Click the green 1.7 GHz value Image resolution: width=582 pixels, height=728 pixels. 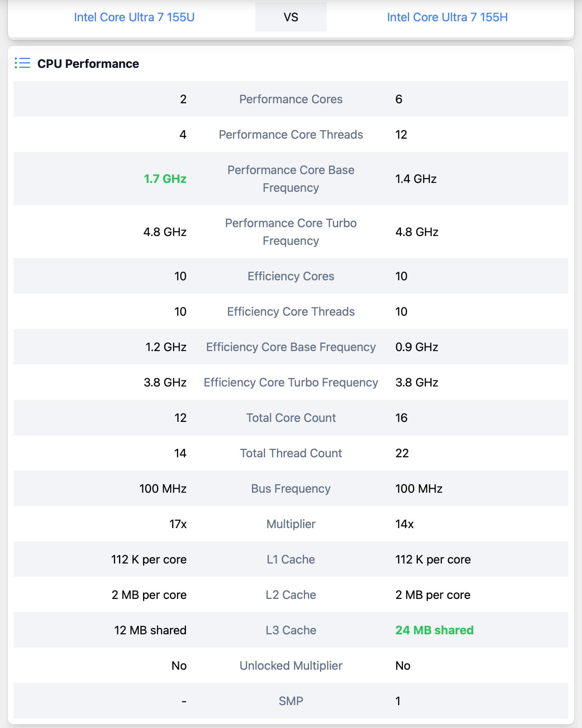(x=165, y=179)
